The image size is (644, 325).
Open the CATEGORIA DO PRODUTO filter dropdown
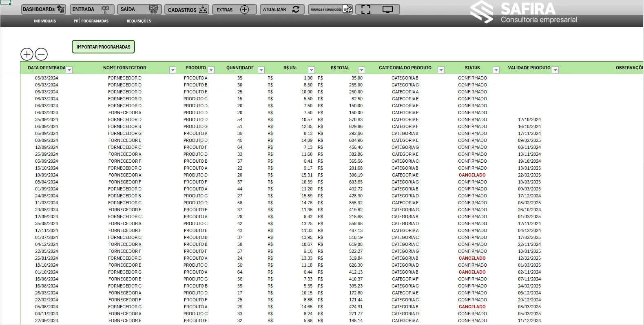(x=441, y=70)
